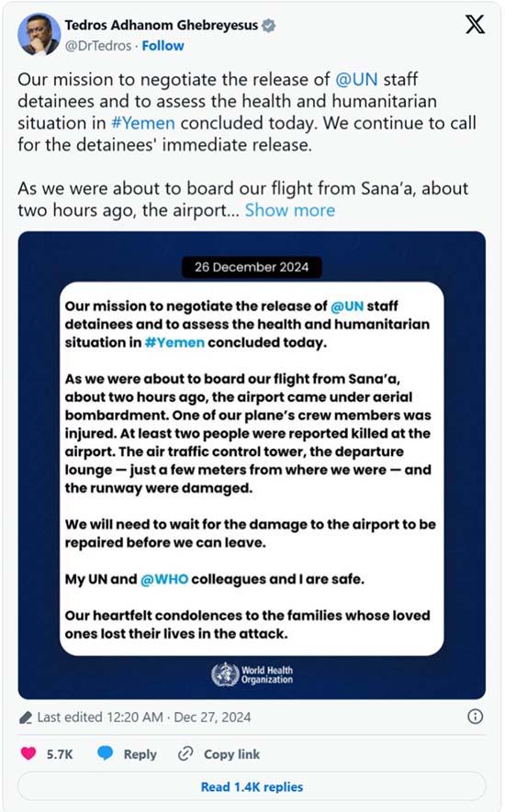Click the edited pencil icon
The width and height of the screenshot is (505, 812).
pyautogui.click(x=26, y=717)
